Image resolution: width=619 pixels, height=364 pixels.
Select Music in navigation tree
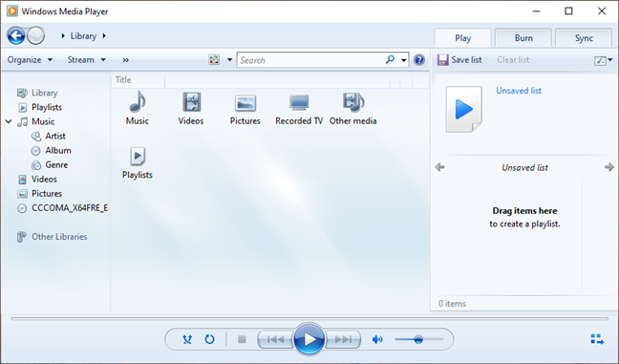click(36, 121)
